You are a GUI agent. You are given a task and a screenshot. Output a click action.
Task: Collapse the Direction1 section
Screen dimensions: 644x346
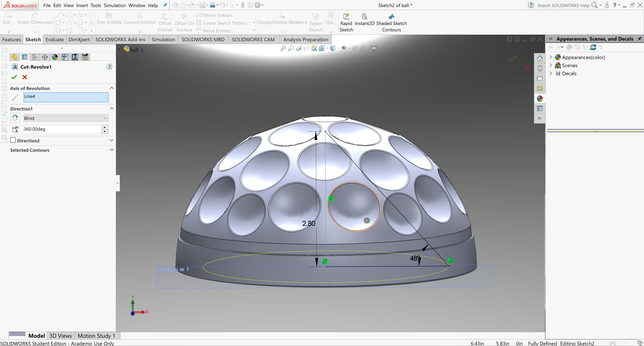[112, 109]
